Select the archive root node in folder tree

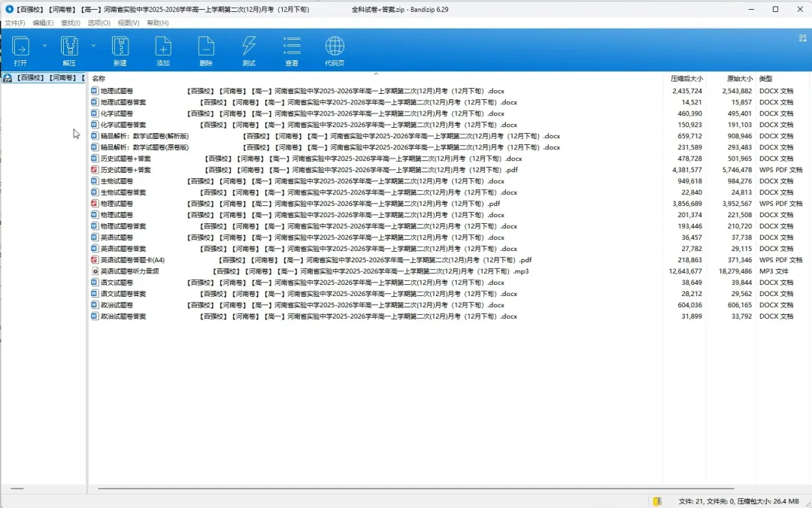pyautogui.click(x=44, y=77)
